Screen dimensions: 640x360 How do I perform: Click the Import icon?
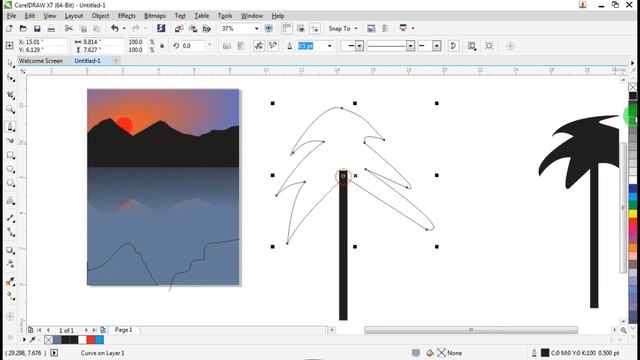[179, 29]
